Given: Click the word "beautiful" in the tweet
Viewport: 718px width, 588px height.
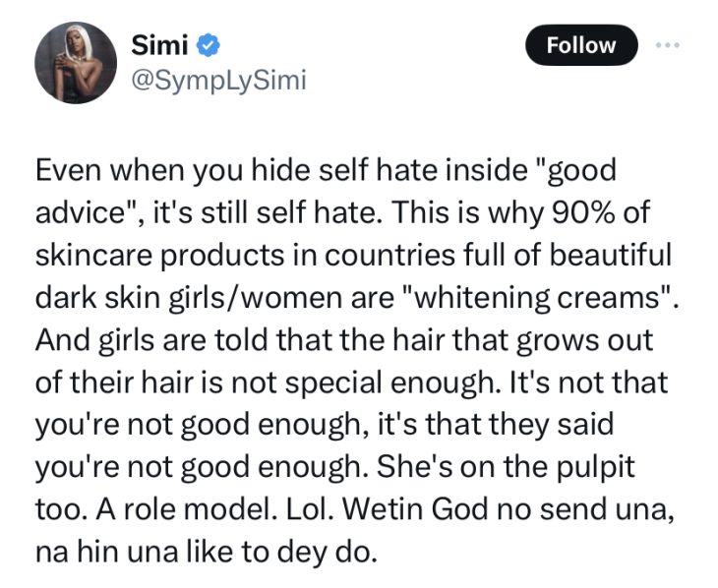Looking at the screenshot, I should (x=606, y=254).
